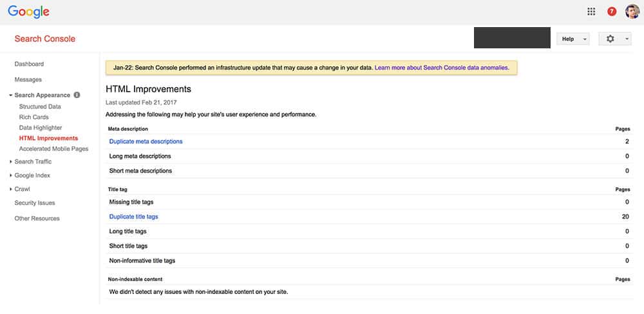Open Duplicate title tags link
This screenshot has width=644, height=314.
pyautogui.click(x=133, y=217)
